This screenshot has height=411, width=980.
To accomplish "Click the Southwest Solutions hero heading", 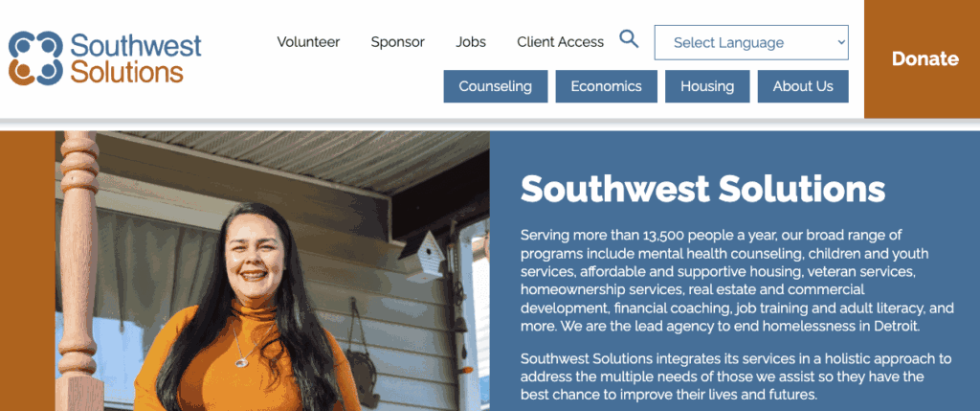I will [x=702, y=189].
